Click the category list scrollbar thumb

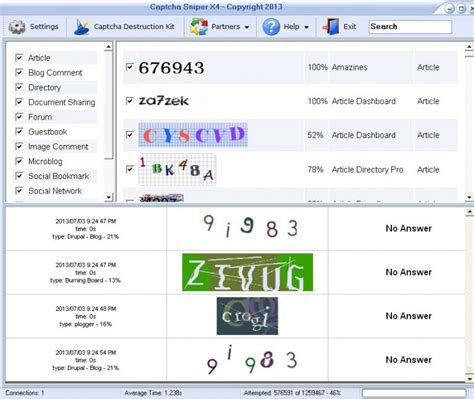pos(108,105)
